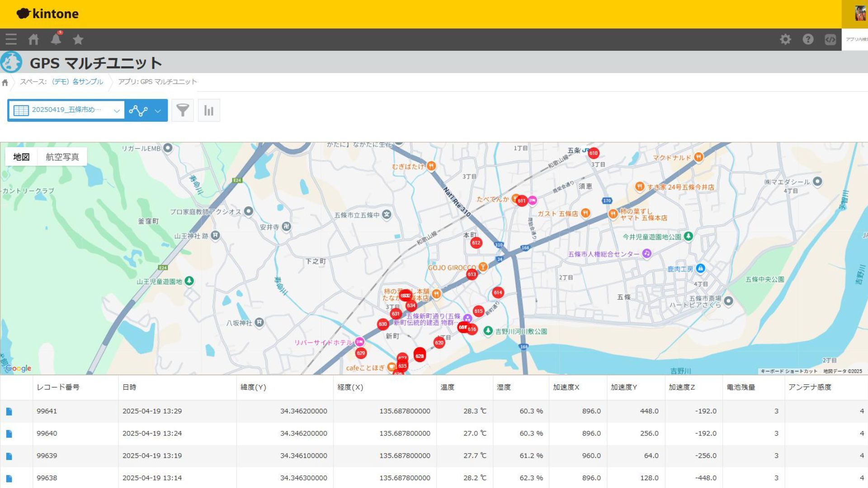Click map marker 614
This screenshot has width=868, height=488.
tap(498, 293)
